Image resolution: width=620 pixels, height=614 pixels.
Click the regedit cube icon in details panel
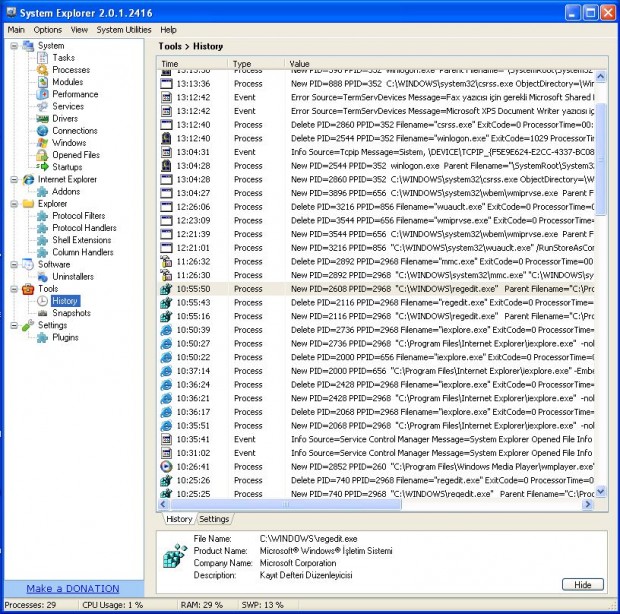click(175, 555)
